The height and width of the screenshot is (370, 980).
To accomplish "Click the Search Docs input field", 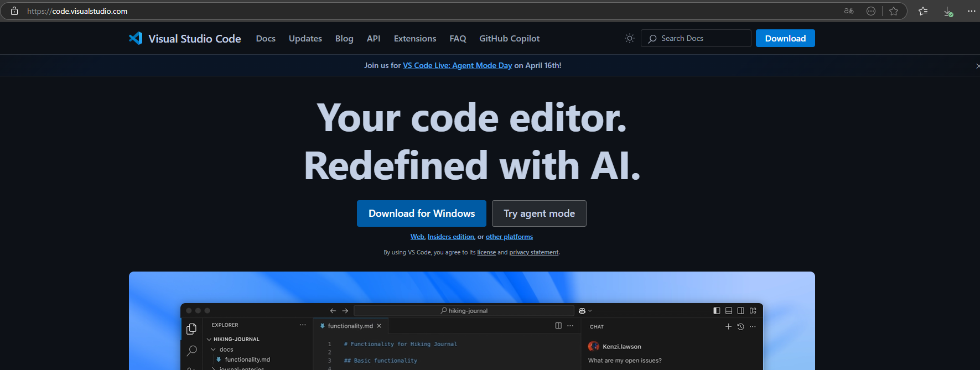I will click(696, 38).
